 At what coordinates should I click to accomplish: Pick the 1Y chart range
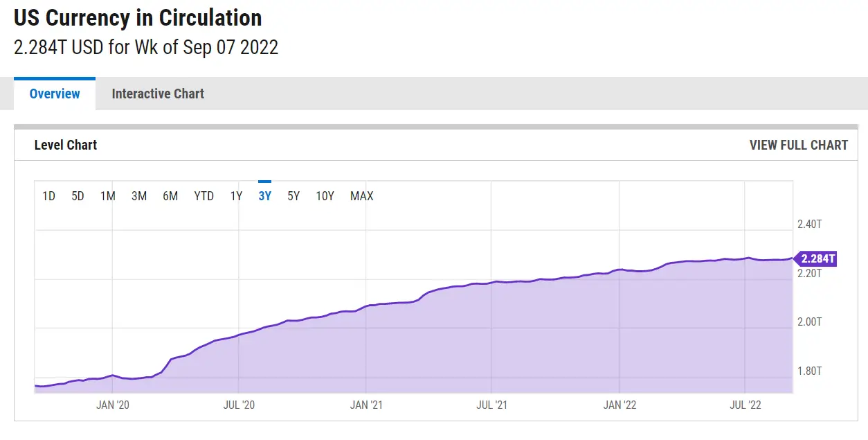236,196
